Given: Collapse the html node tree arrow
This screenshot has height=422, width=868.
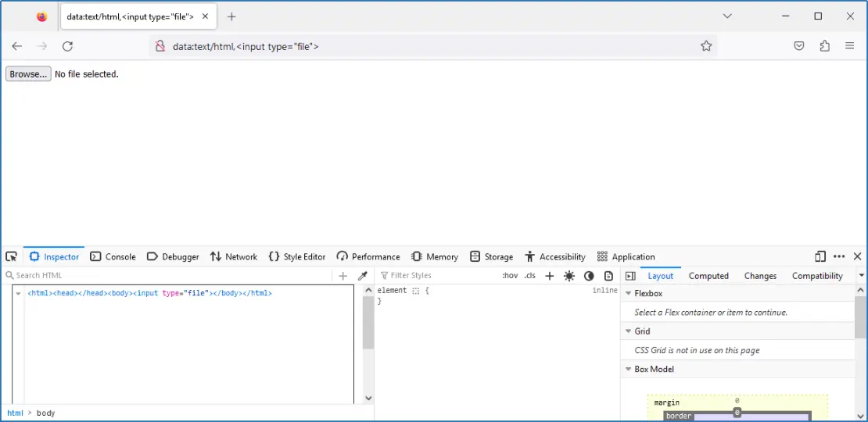Looking at the screenshot, I should [18, 293].
